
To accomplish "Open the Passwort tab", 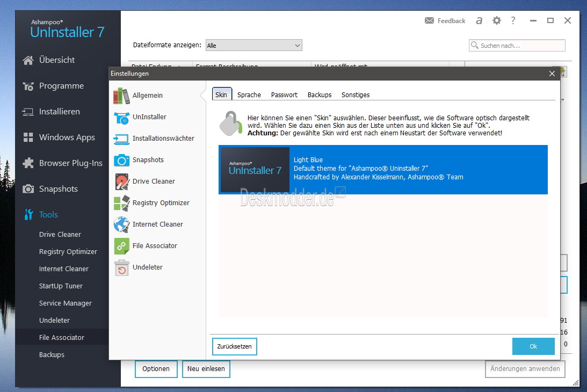I will pyautogui.click(x=284, y=95).
